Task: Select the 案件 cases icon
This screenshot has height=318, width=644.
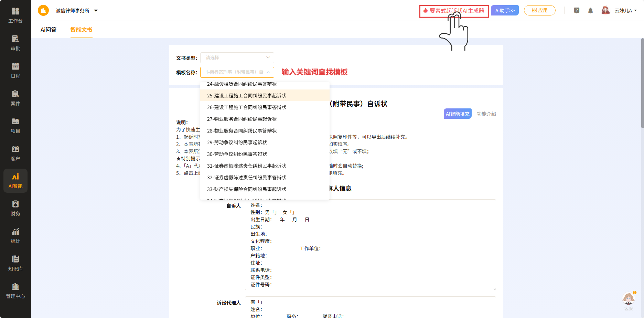Action: pos(15,97)
